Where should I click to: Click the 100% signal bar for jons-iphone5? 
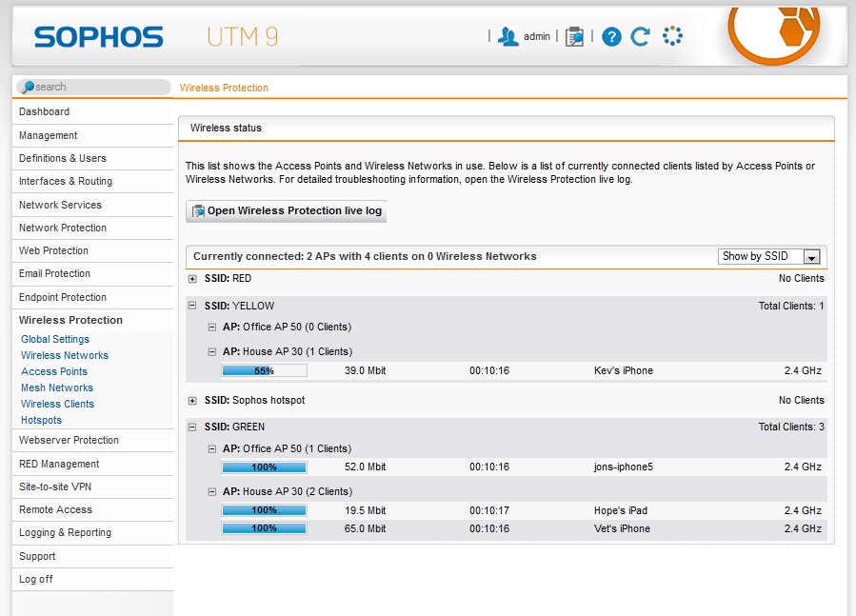(x=264, y=467)
